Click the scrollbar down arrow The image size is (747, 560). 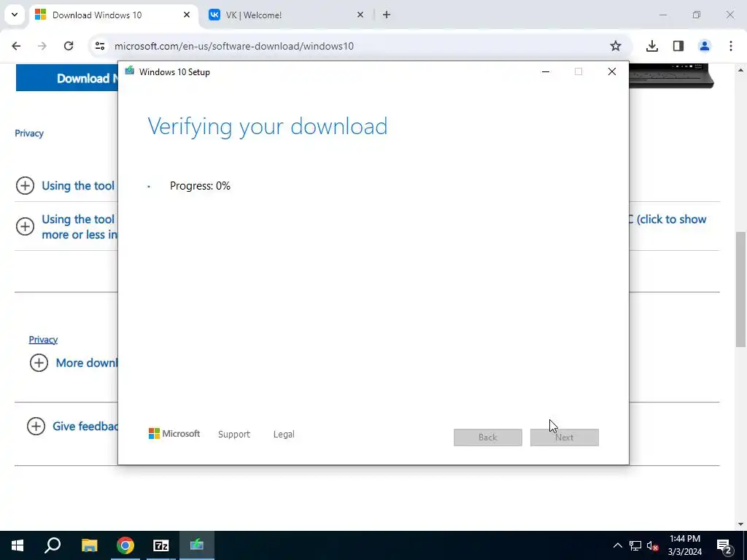(x=740, y=524)
